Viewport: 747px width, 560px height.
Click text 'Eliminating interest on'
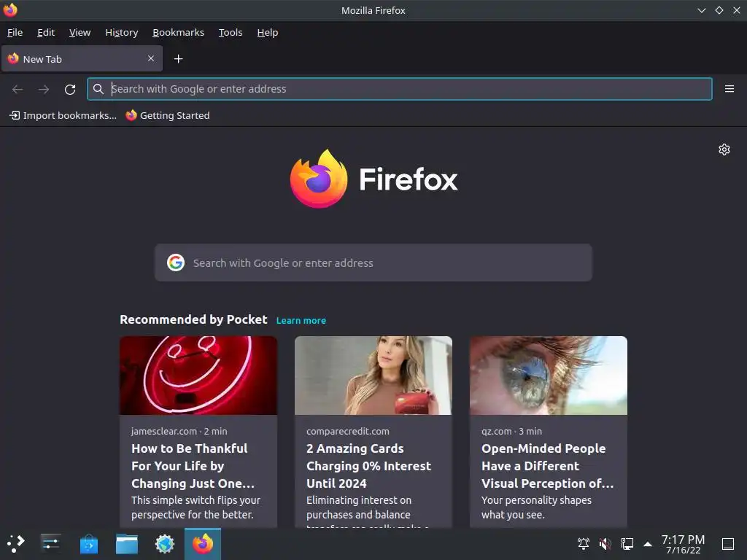coord(359,500)
